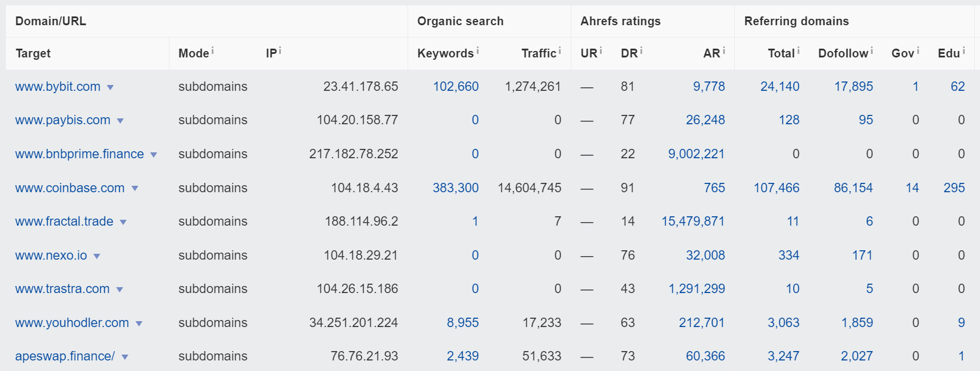This screenshot has width=980, height=371.
Task: Open the www.nexo.io target link
Action: tap(51, 256)
